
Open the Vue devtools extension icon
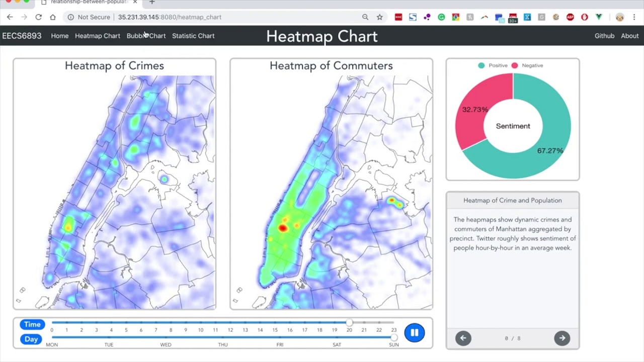coord(599,17)
